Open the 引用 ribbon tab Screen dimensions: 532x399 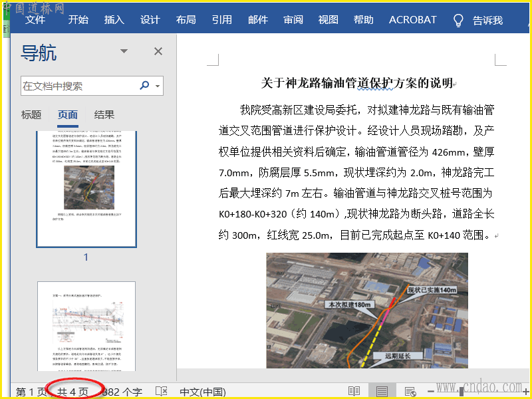(x=222, y=20)
